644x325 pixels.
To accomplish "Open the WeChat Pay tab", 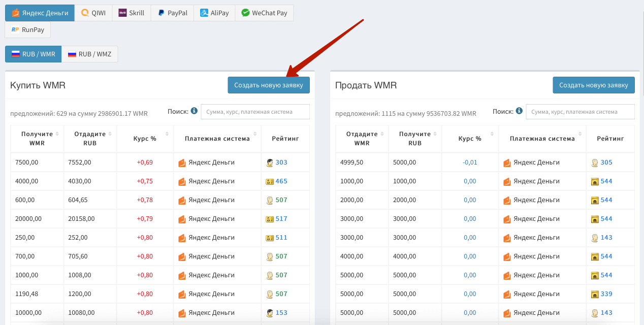I will [x=264, y=13].
